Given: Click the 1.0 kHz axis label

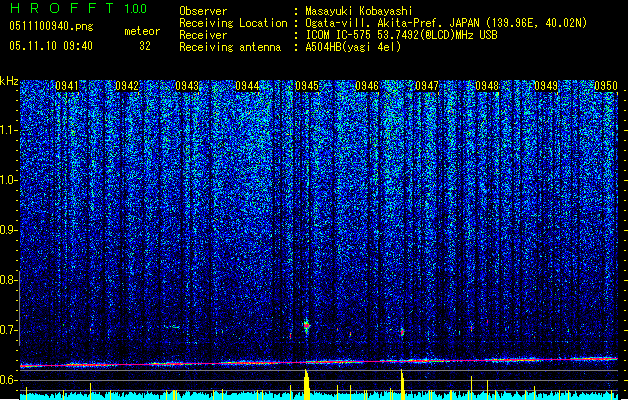Looking at the screenshot, I should (9, 180).
